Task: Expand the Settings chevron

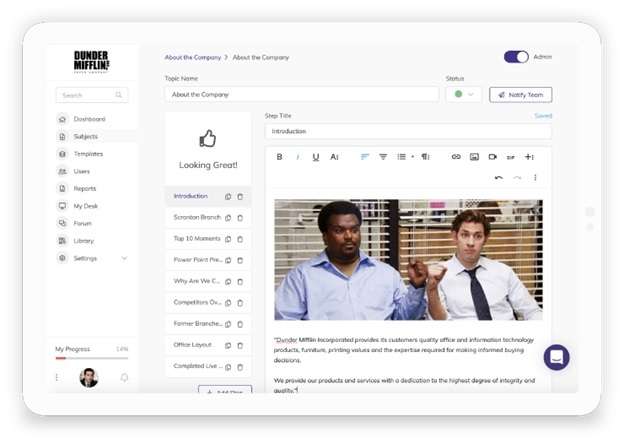Action: pos(124,258)
